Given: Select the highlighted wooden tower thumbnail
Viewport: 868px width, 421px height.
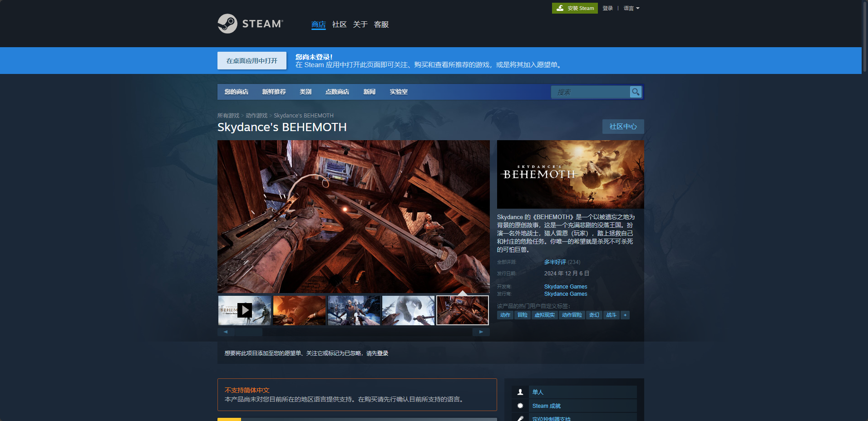Looking at the screenshot, I should 463,310.
